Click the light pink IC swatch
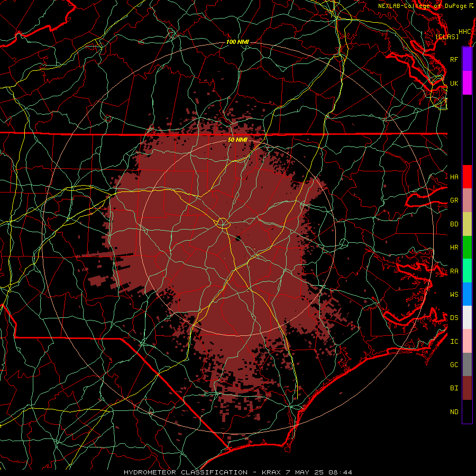Image resolution: width=476 pixels, height=476 pixels. pyautogui.click(x=467, y=341)
